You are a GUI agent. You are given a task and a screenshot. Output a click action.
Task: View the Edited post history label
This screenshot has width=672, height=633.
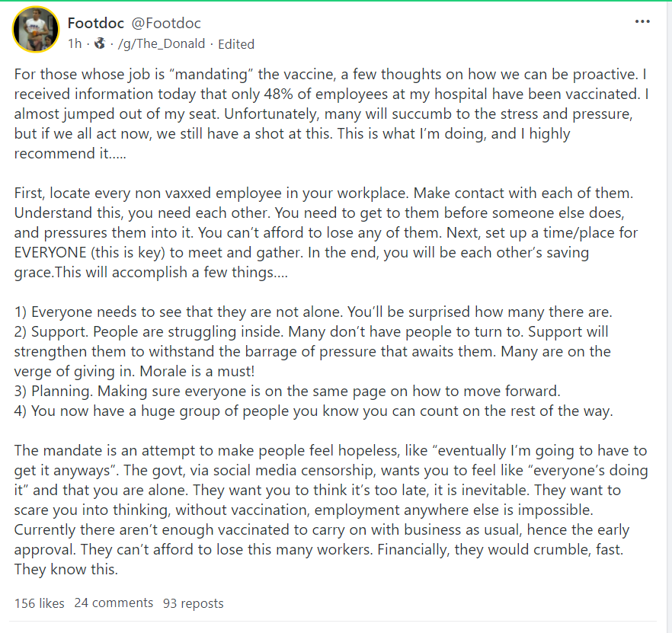(x=236, y=43)
